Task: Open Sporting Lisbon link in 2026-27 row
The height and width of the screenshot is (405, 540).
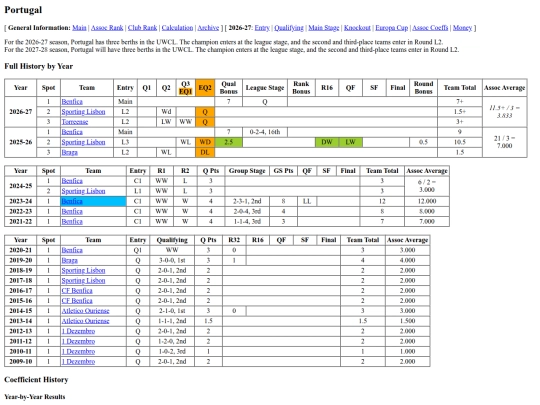Action: tap(83, 112)
